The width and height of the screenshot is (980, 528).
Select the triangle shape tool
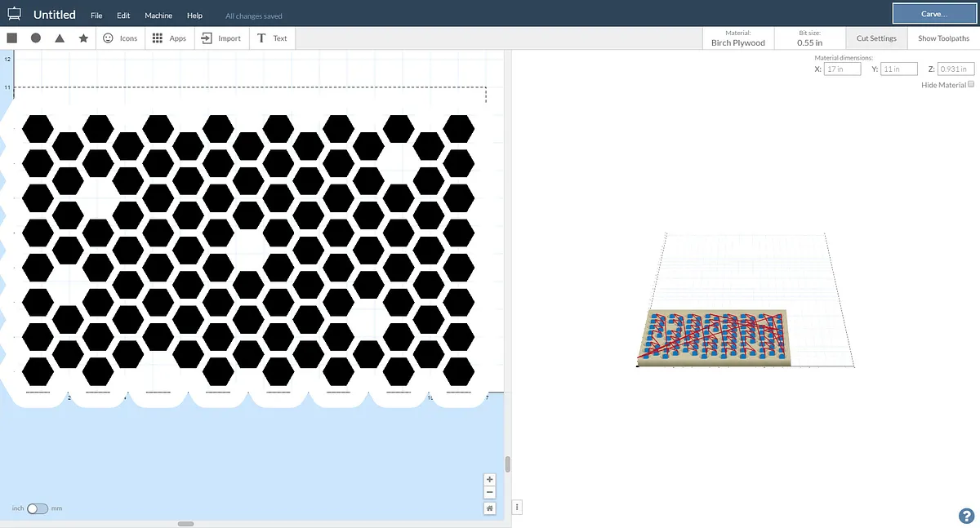pos(60,38)
